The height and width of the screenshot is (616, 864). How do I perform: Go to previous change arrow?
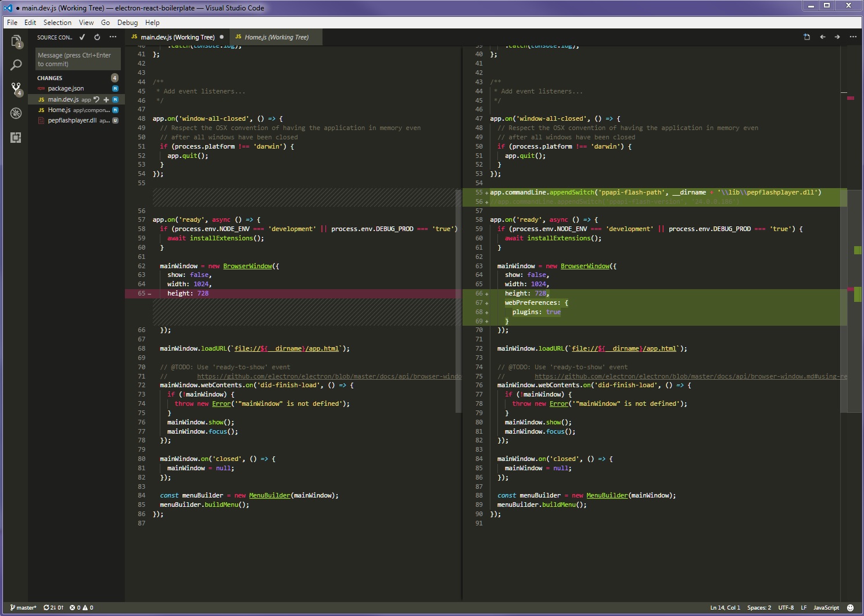(x=822, y=37)
